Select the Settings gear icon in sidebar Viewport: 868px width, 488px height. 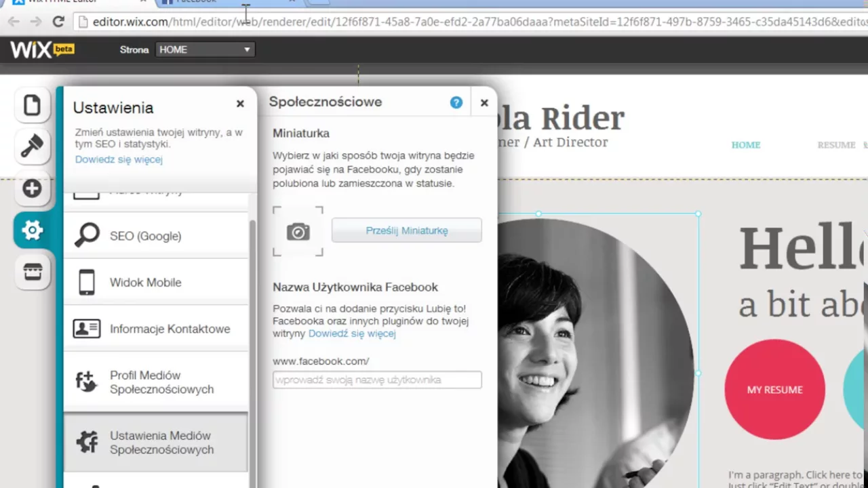[x=32, y=230]
